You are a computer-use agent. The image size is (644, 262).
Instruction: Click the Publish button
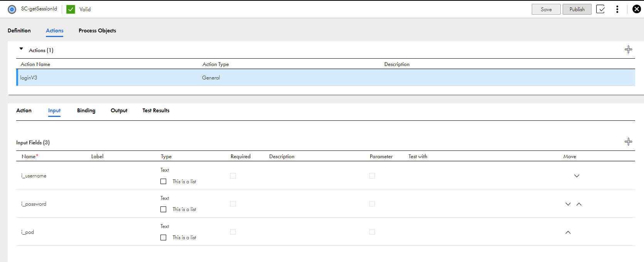click(577, 9)
